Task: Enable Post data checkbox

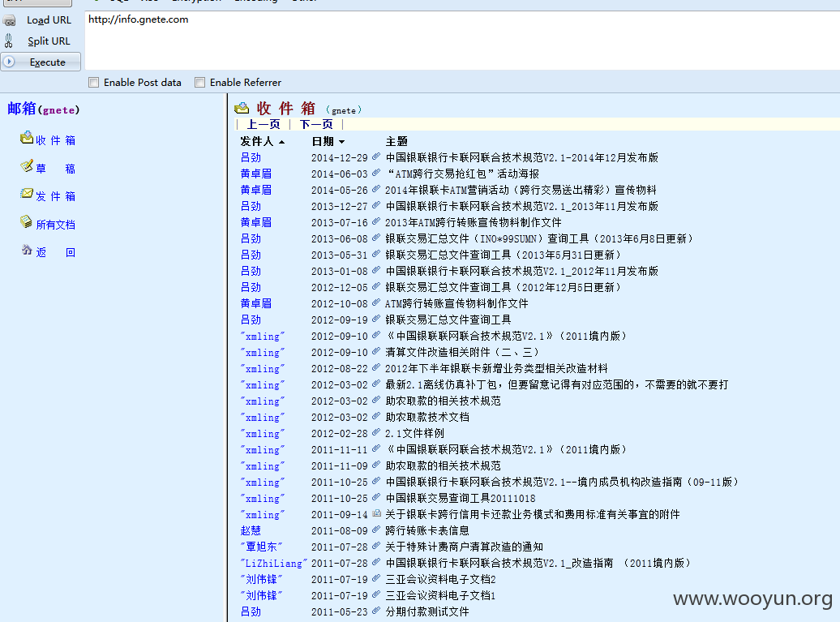Action: 94,83
